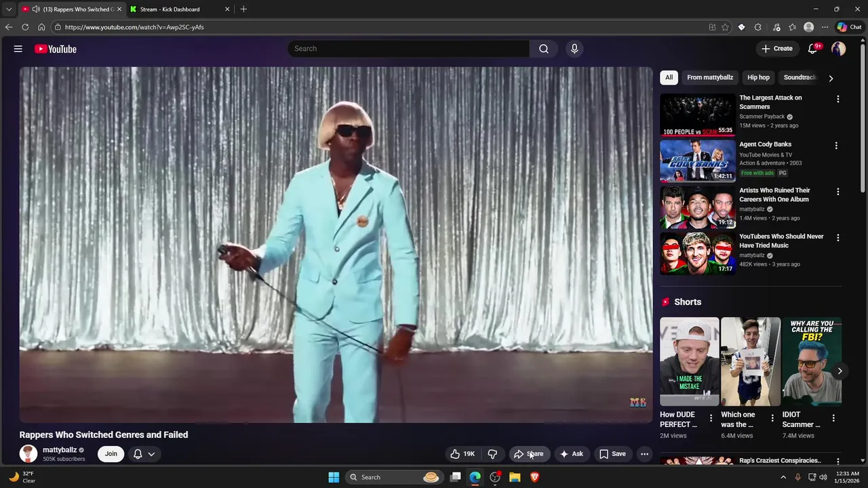868x488 pixels.
Task: Open browser settings and more menu
Action: click(825, 27)
